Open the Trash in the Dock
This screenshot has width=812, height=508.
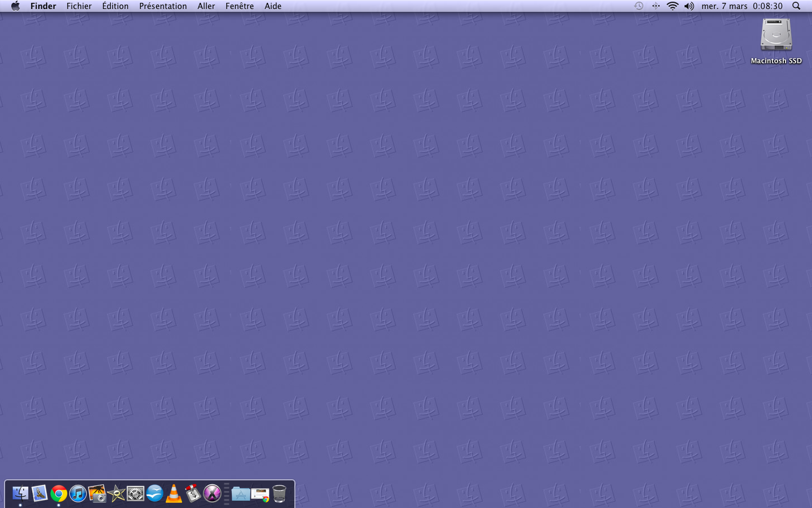(x=279, y=494)
